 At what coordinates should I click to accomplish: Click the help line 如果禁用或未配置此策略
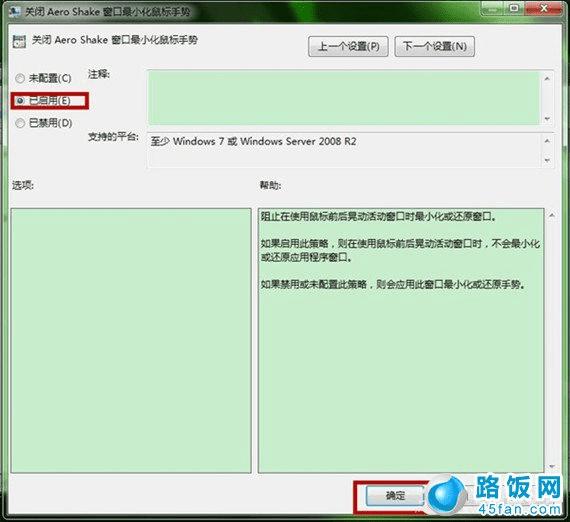coord(393,284)
